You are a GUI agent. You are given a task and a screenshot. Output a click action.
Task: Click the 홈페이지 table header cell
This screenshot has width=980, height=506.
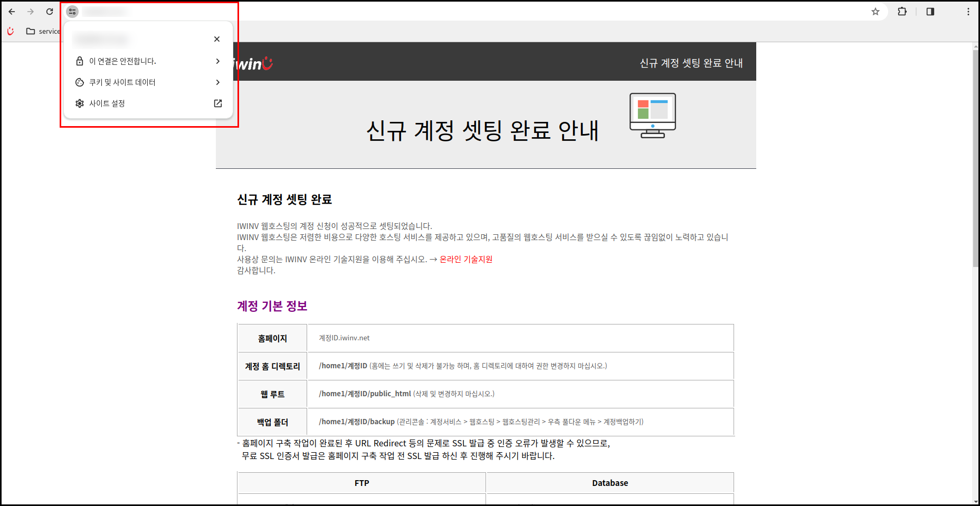272,338
